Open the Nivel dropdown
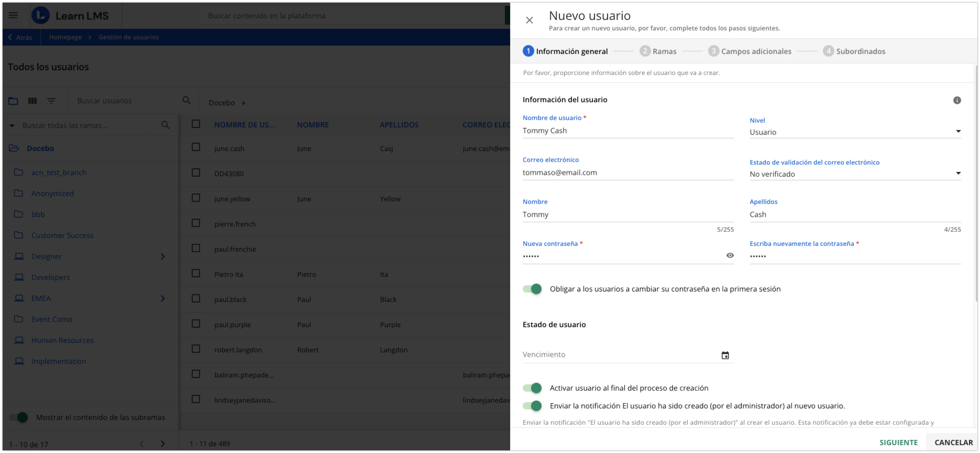 (x=855, y=132)
